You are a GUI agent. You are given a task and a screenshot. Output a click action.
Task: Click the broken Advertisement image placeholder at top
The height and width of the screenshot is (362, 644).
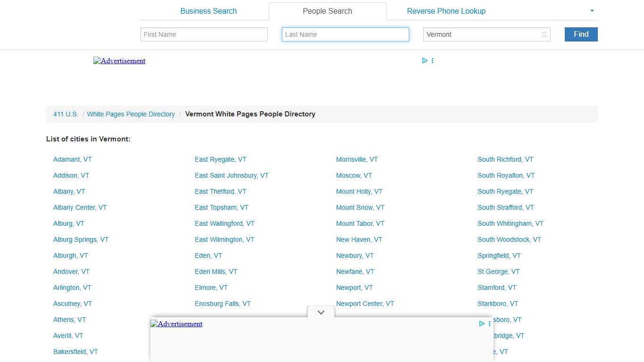coord(119,61)
